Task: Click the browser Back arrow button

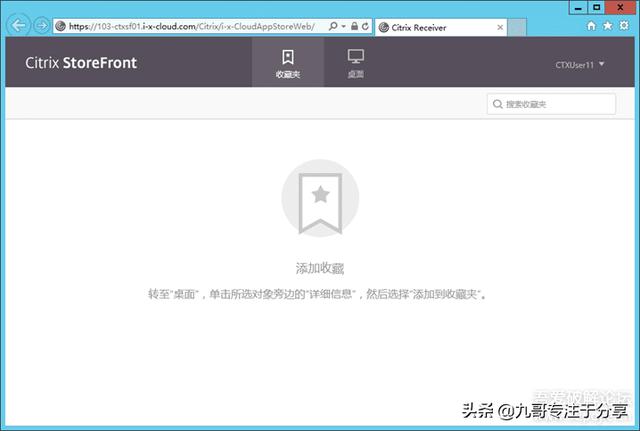Action: [x=19, y=25]
